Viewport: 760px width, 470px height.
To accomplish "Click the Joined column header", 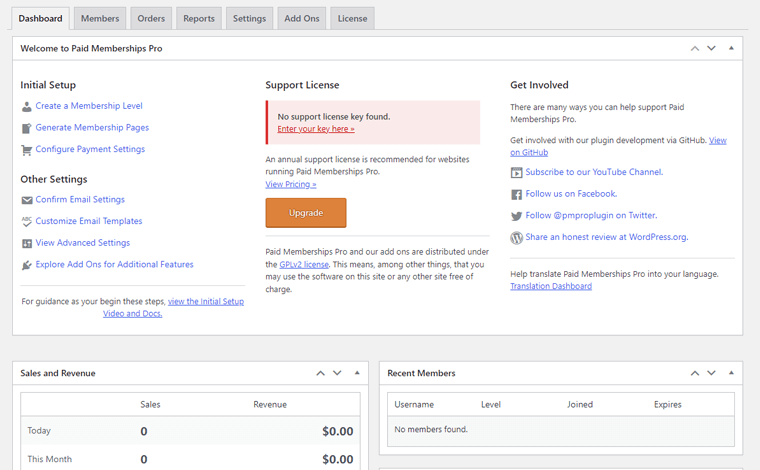I will click(x=580, y=405).
